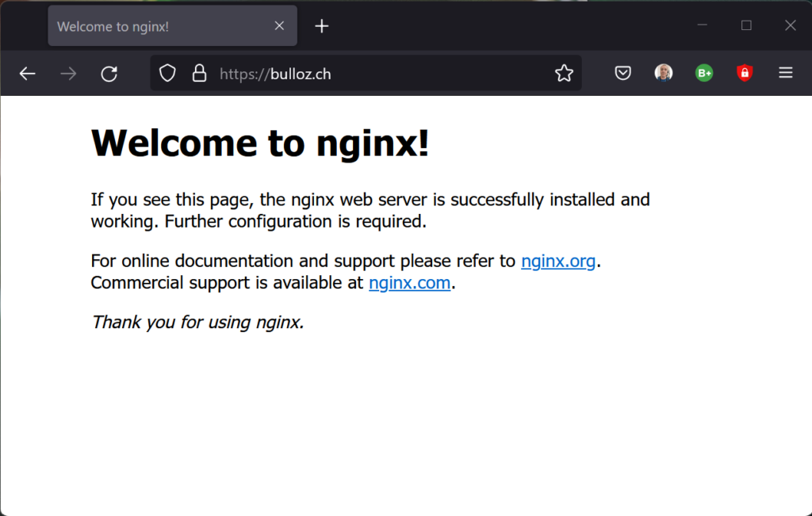Open the green B+ extension
Viewport: 812px width, 516px height.
[x=704, y=73]
